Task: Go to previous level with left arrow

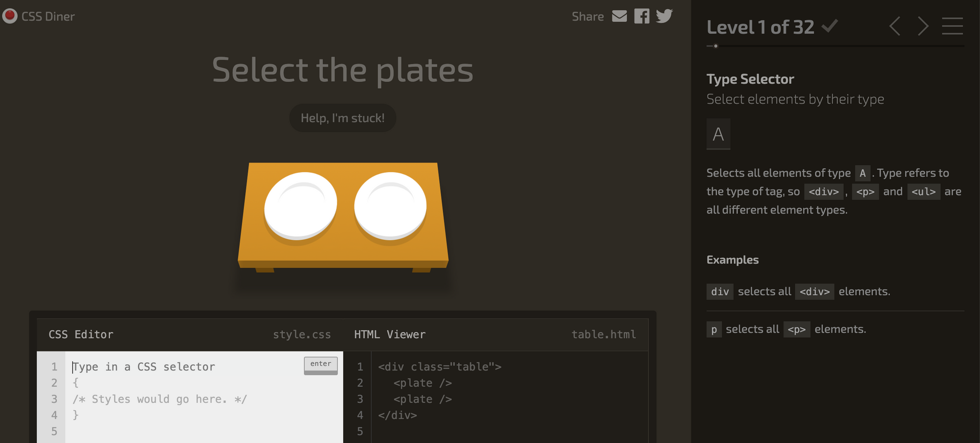Action: tap(895, 26)
